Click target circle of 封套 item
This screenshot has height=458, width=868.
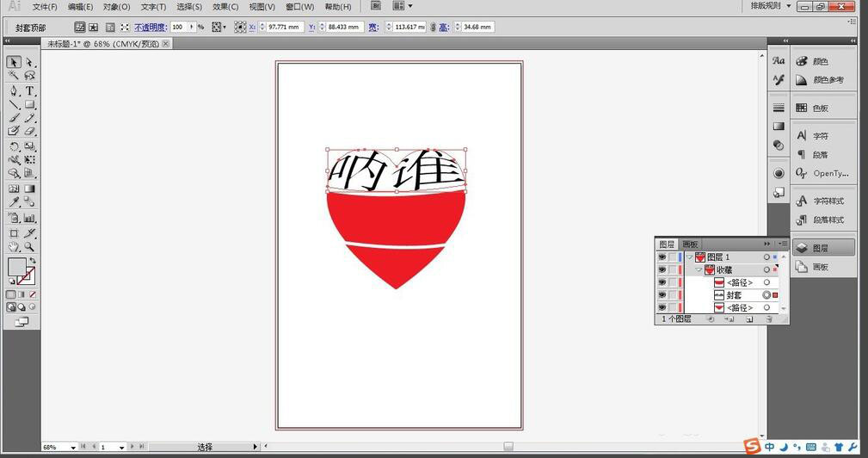point(766,295)
